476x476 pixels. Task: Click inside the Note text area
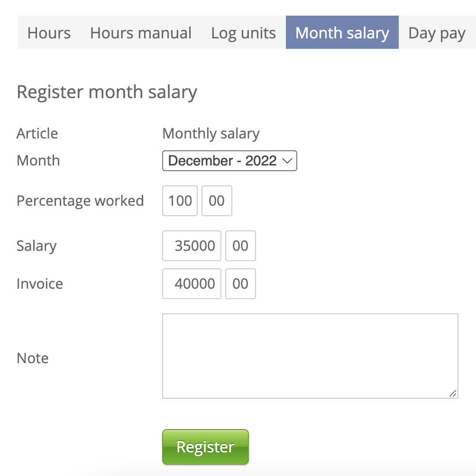point(310,356)
